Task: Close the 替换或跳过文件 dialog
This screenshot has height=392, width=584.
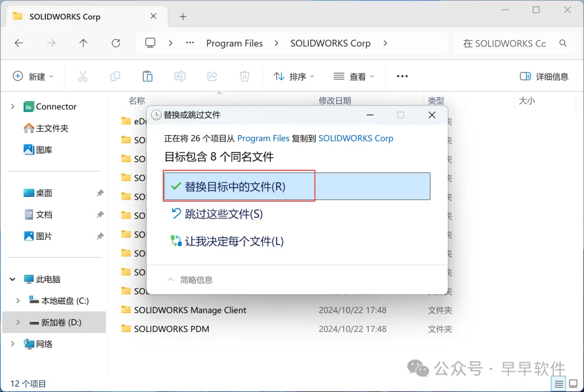Action: pos(432,115)
